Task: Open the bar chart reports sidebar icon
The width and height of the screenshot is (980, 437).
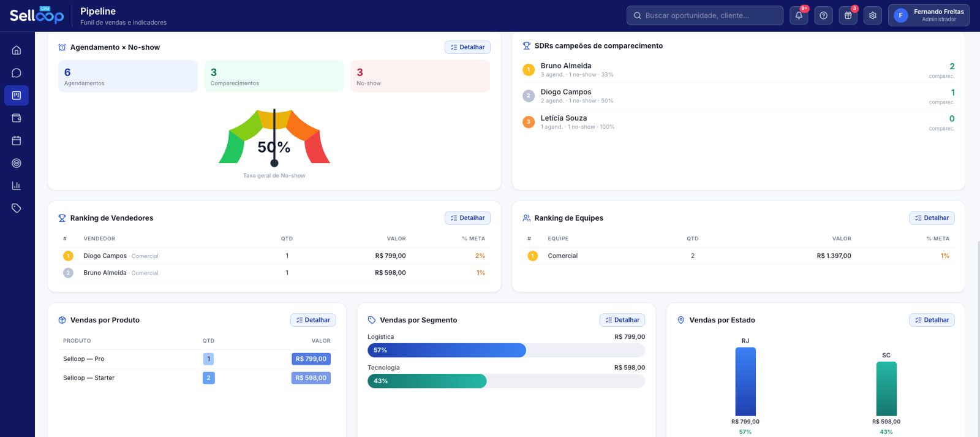Action: (x=17, y=186)
